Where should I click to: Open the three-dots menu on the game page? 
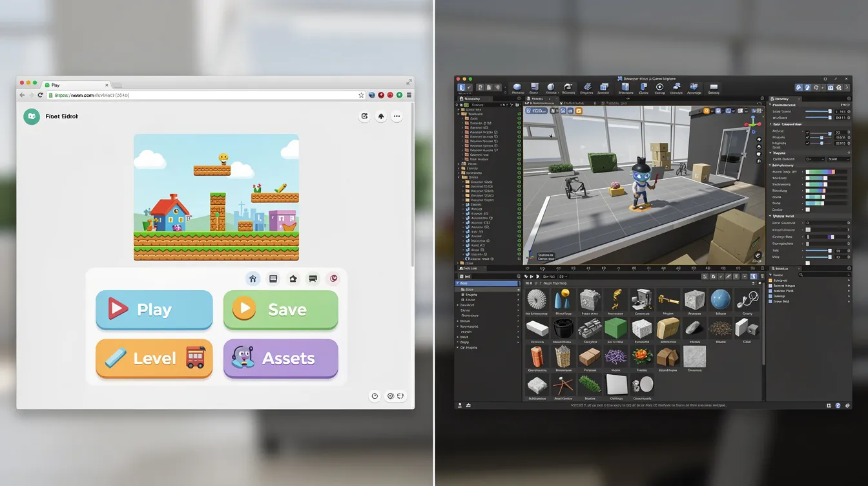[x=397, y=116]
